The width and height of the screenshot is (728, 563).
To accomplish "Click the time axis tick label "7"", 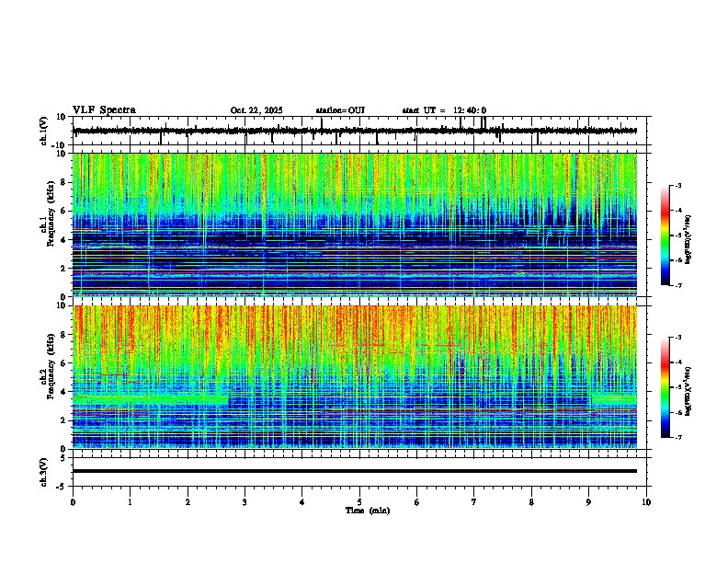I will [x=474, y=502].
